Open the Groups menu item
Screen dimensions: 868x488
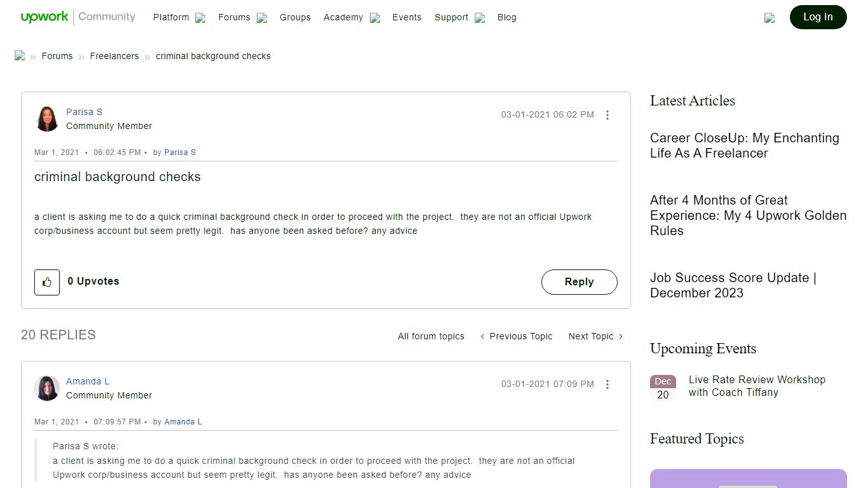(x=295, y=17)
